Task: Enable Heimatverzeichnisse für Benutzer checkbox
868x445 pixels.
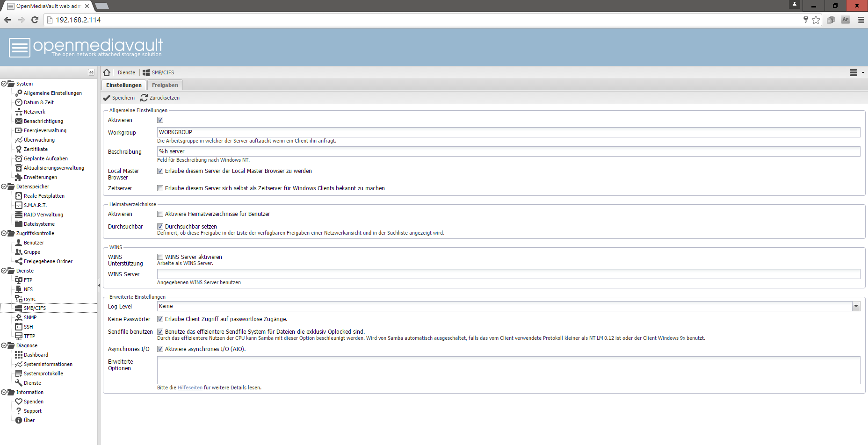Action: tap(160, 214)
